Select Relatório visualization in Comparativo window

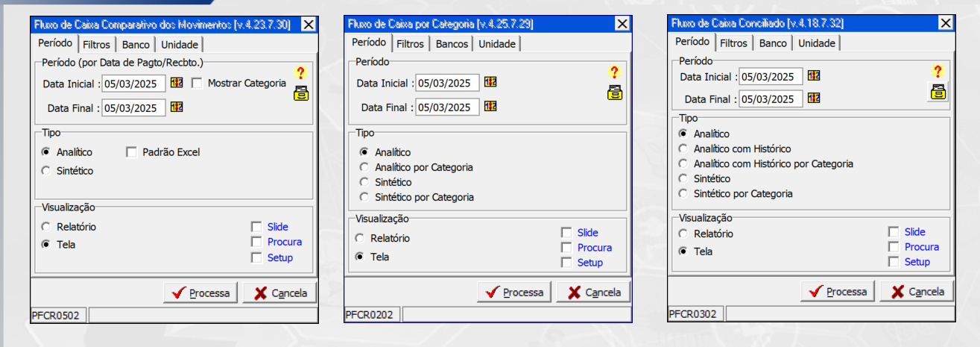pos(46,227)
